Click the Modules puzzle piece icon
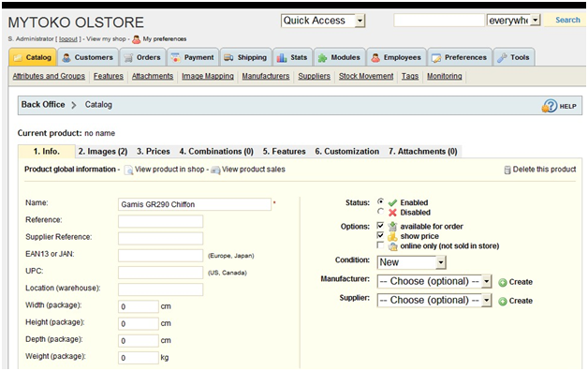Image resolution: width=588 pixels, height=371 pixels. 322,58
